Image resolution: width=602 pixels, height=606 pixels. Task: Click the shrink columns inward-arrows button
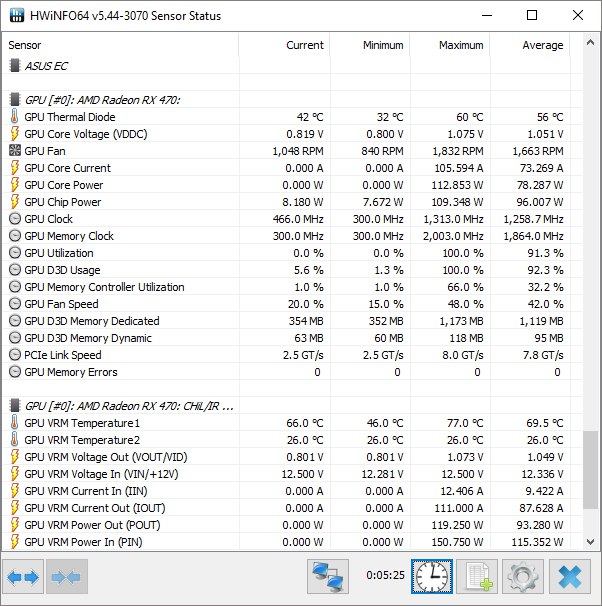(67, 577)
